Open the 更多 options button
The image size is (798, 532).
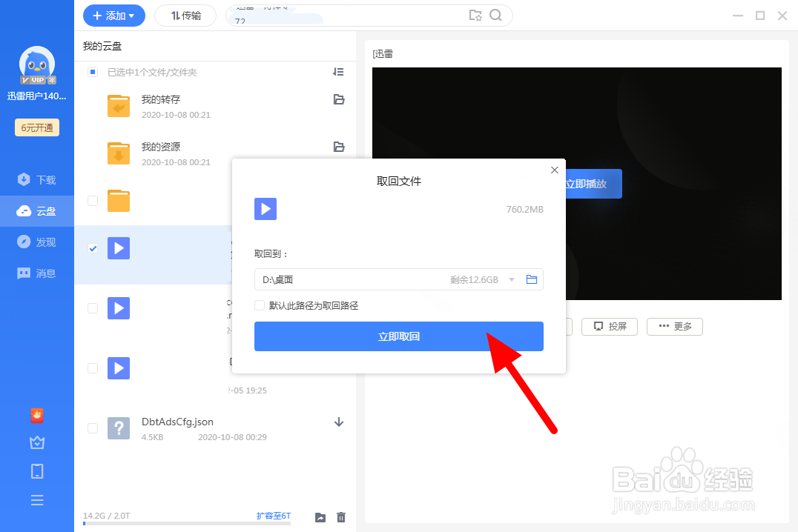pyautogui.click(x=675, y=327)
